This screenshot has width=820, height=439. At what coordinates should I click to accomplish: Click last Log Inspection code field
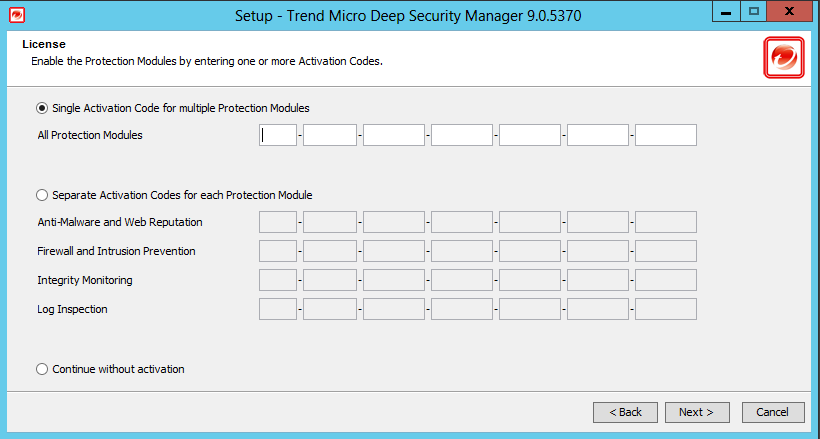pyautogui.click(x=666, y=309)
